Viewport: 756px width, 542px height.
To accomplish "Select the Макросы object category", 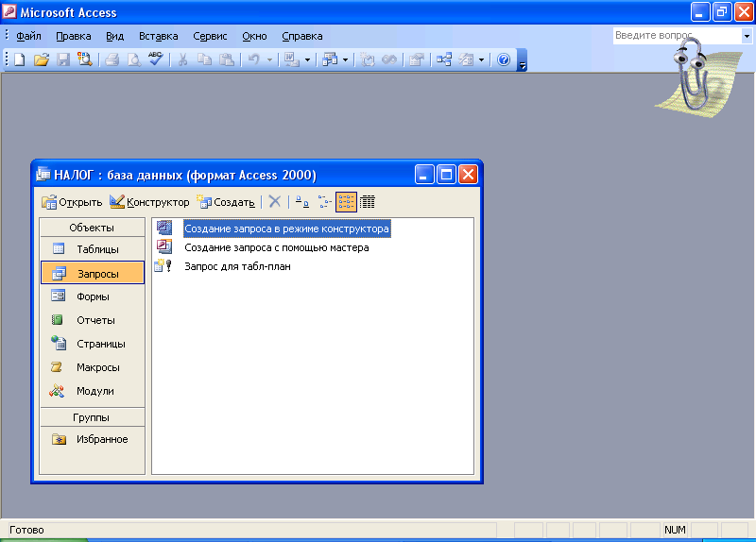I will tap(92, 367).
